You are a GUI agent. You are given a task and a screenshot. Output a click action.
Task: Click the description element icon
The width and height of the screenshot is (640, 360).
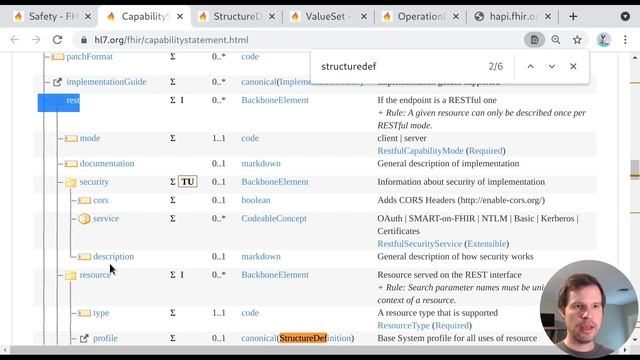(84, 257)
